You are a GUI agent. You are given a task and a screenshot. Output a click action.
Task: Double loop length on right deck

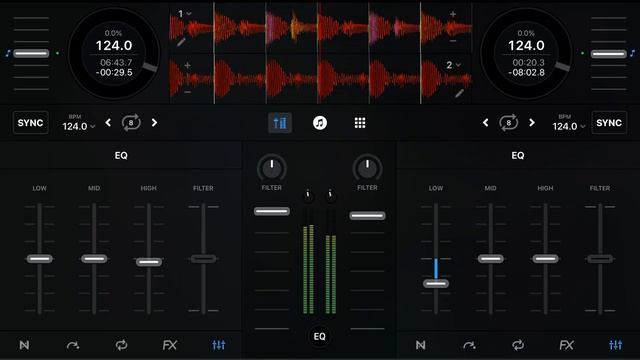point(531,122)
